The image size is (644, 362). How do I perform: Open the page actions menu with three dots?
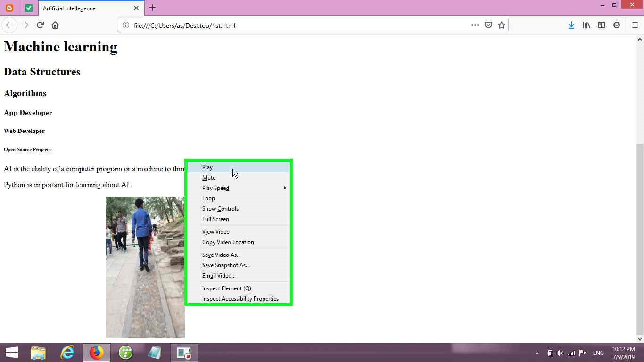(x=475, y=25)
